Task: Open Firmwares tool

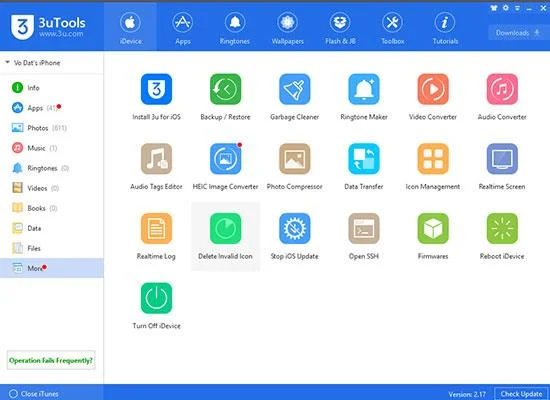Action: (433, 228)
